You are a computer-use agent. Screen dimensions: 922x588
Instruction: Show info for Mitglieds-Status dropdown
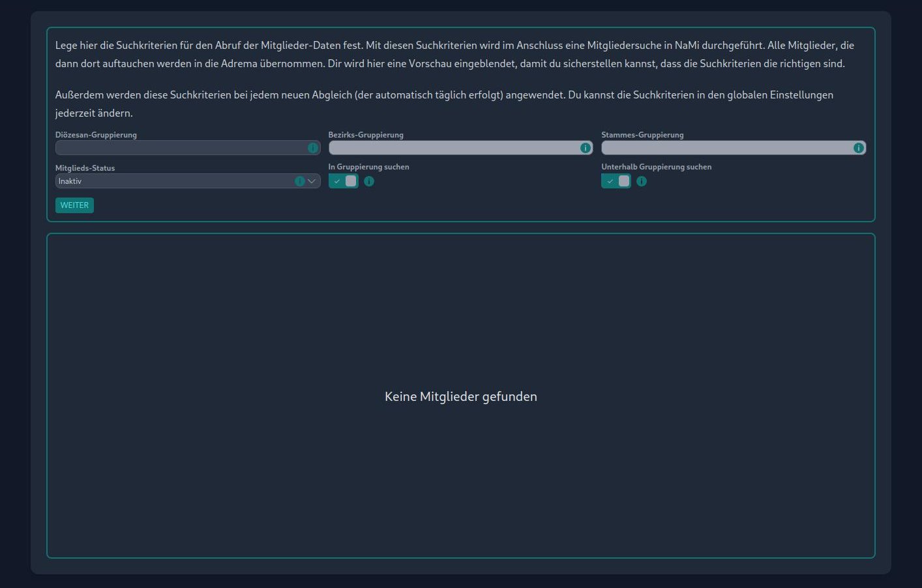(299, 181)
